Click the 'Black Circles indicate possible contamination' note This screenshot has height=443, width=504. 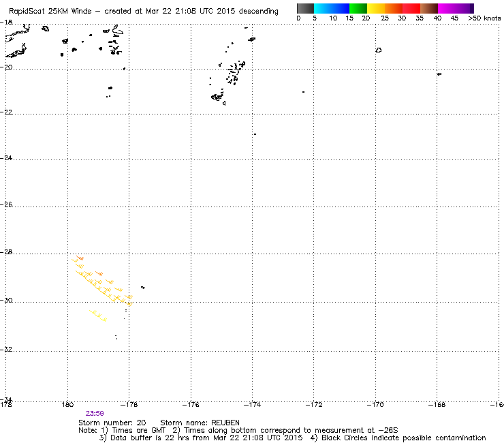(x=403, y=438)
